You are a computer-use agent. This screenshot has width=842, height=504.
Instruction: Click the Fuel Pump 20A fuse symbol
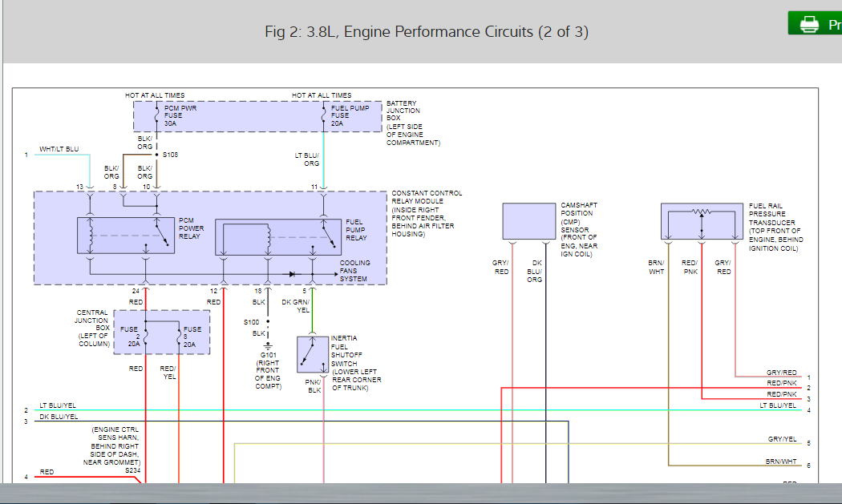tap(322, 115)
